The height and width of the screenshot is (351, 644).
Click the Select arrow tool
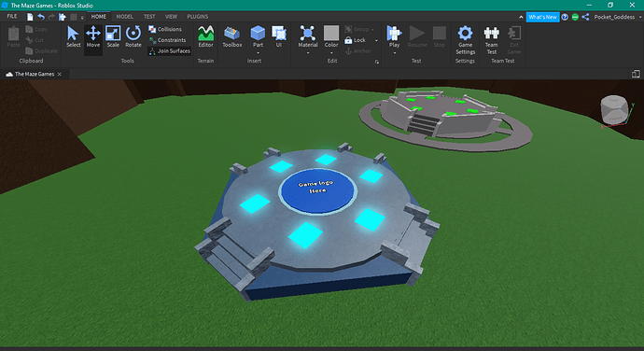74,37
